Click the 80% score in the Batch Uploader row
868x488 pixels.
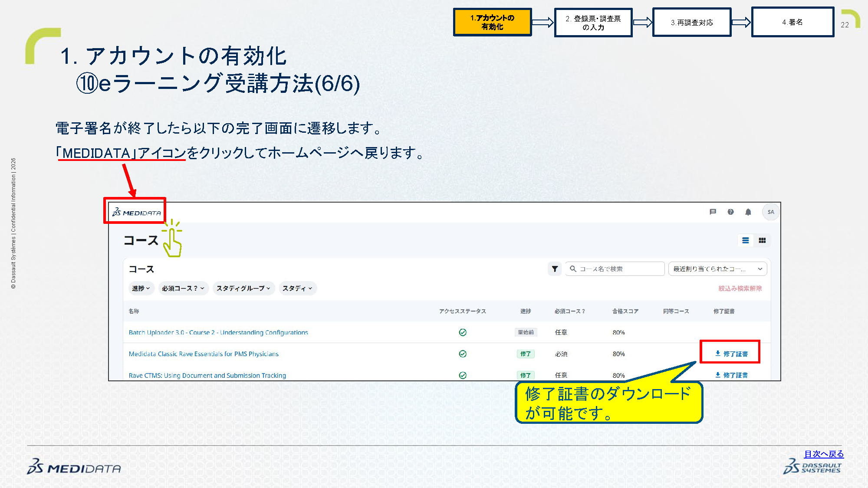[619, 332]
